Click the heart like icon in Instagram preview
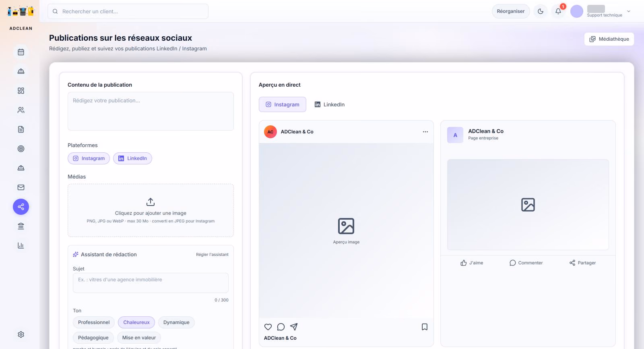The width and height of the screenshot is (644, 349). 268,327
